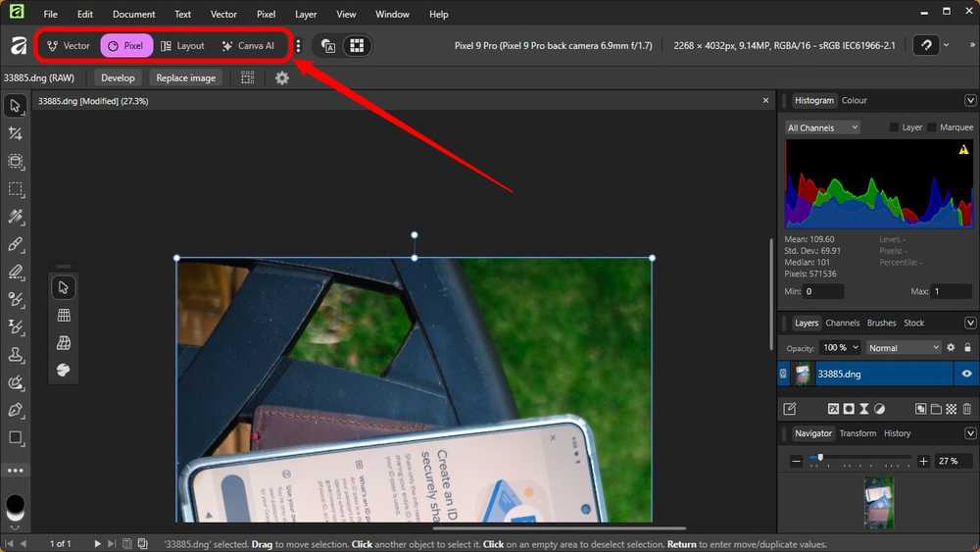Open the context toolbar settings gear
980x552 pixels.
(x=282, y=78)
